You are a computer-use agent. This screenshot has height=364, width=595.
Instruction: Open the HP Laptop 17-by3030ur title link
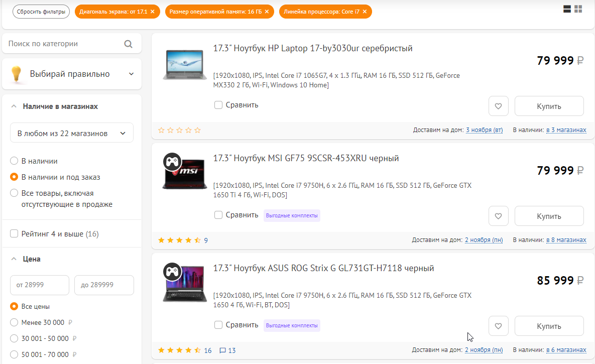point(313,48)
